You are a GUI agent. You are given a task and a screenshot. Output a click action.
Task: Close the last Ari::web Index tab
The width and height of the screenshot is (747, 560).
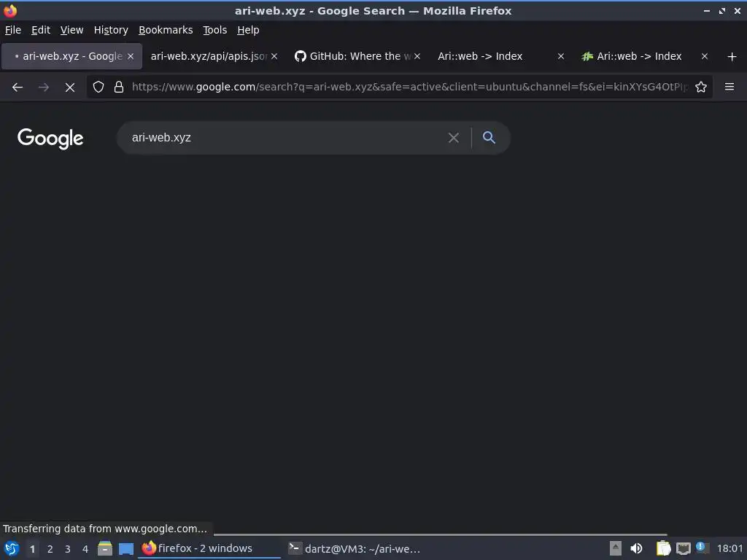pos(705,57)
